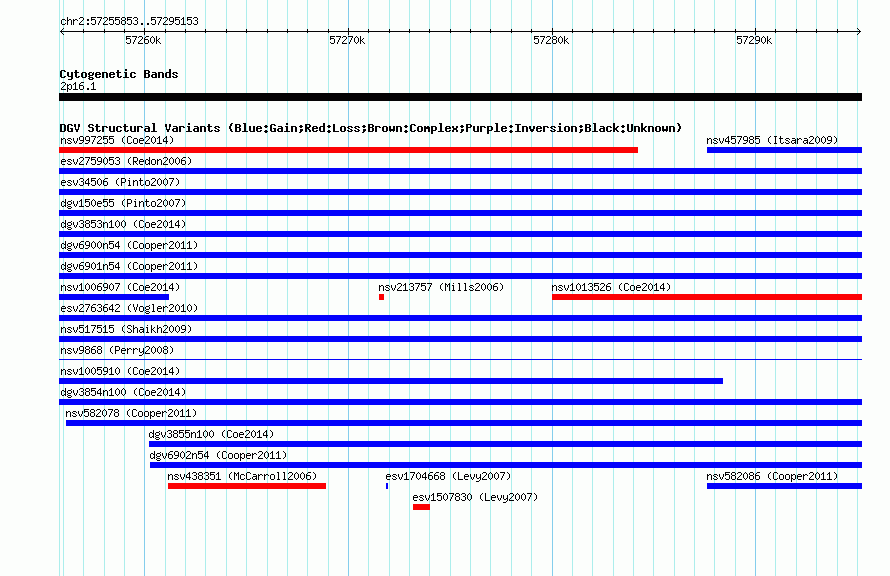Viewport: 890px width, 576px height.
Task: Open the nsv457985 (Itsara2009) variant label
Action: click(772, 140)
